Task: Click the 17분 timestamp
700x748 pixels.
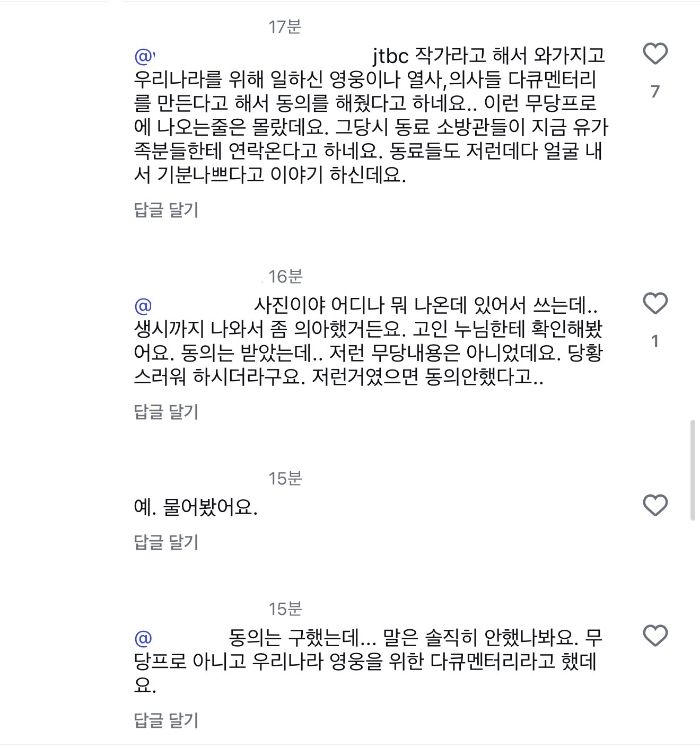Action: coord(285,27)
